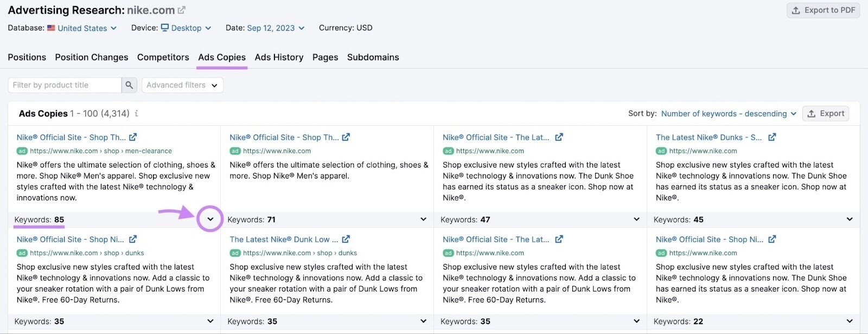868x334 pixels.
Task: Focus the Filter by product title field
Action: (64, 85)
